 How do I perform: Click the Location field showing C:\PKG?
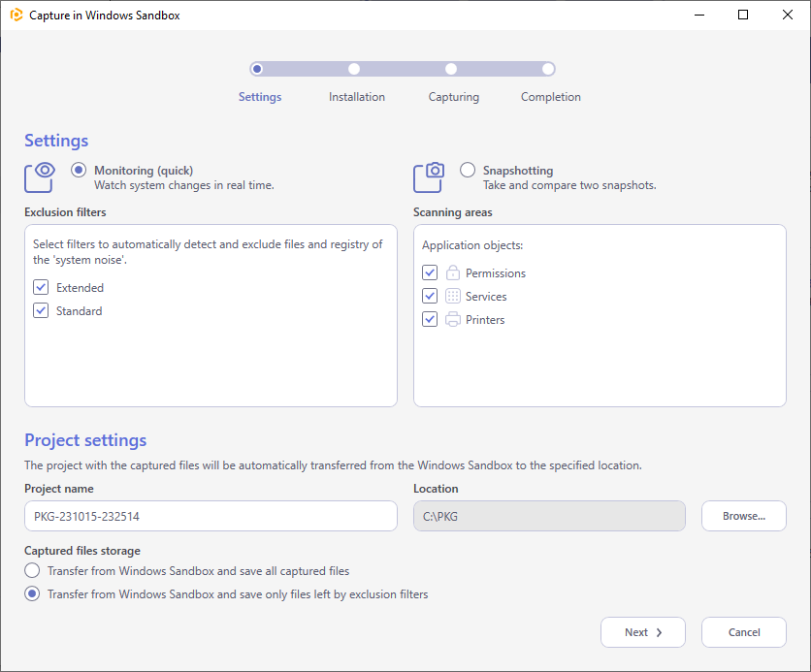(549, 516)
